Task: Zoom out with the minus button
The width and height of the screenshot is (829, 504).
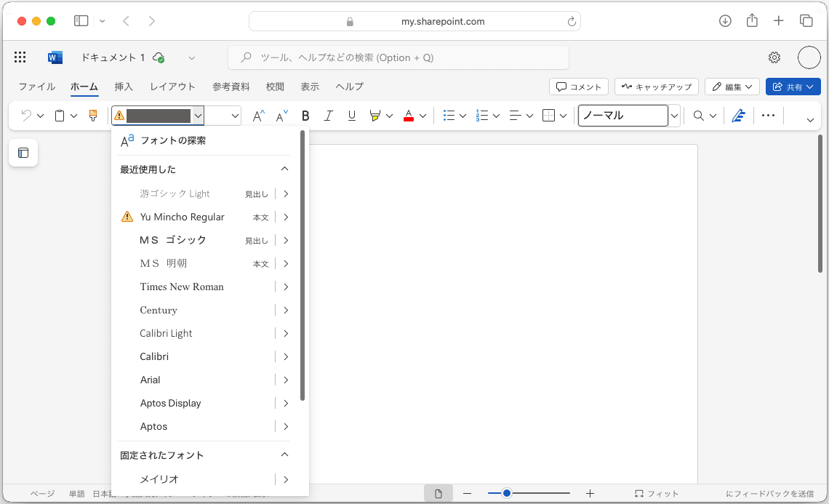Action: [x=467, y=493]
